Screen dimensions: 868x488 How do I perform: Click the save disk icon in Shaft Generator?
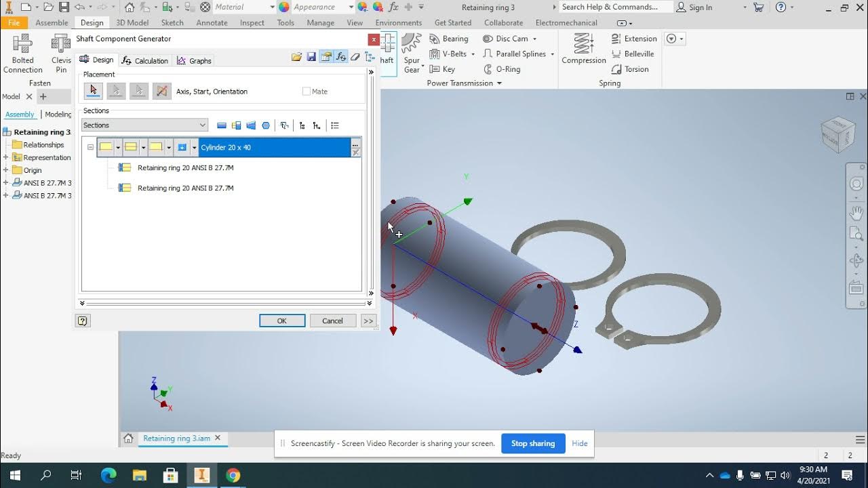tap(311, 58)
